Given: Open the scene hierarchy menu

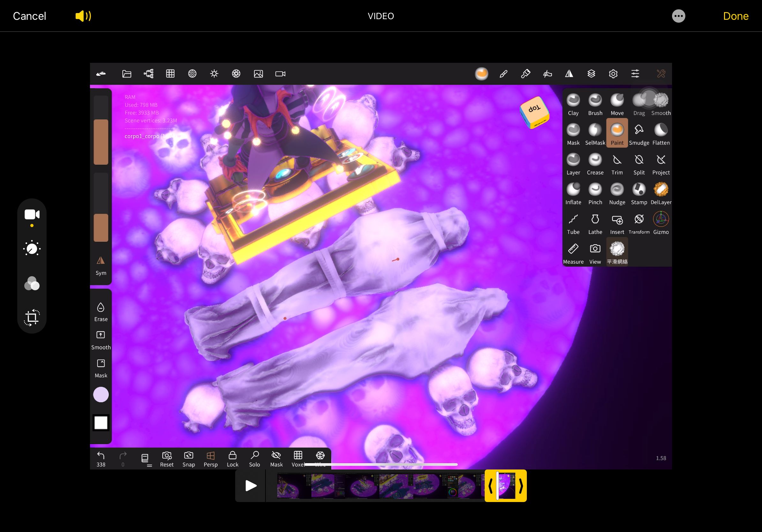Looking at the screenshot, I should (x=149, y=74).
